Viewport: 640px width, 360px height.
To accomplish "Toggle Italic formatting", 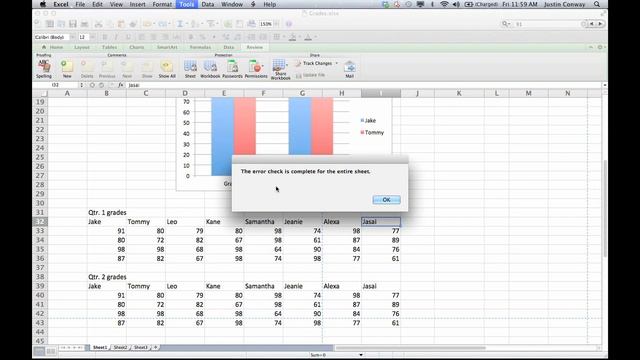I will [116, 37].
